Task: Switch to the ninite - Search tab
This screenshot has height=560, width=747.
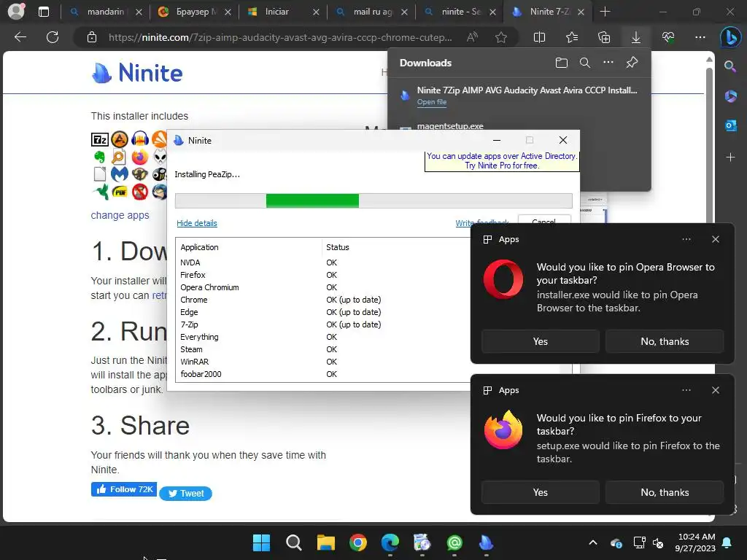Action: (x=460, y=12)
